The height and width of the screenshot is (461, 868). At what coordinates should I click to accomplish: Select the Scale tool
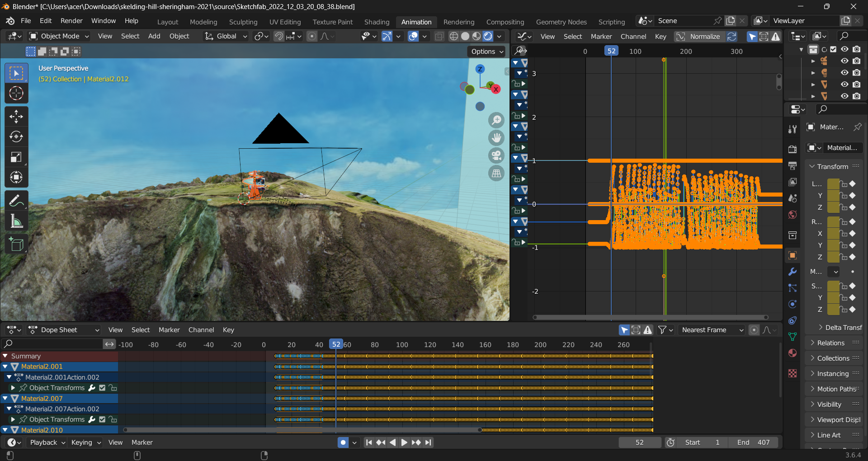coord(16,157)
